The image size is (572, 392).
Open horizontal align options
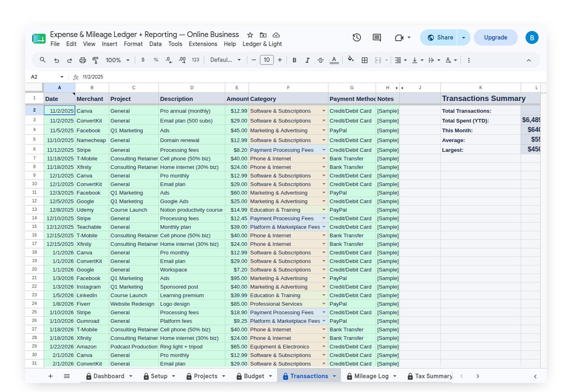[x=400, y=60]
